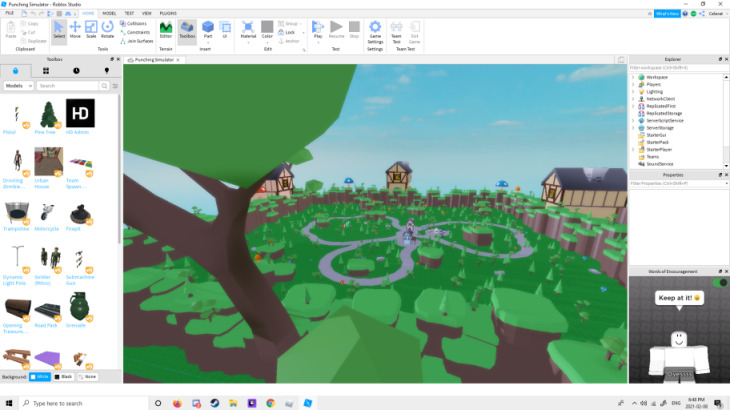Select the Pine Tree model thumbnail
Viewport: 730px width, 410px height.
pyautogui.click(x=48, y=114)
